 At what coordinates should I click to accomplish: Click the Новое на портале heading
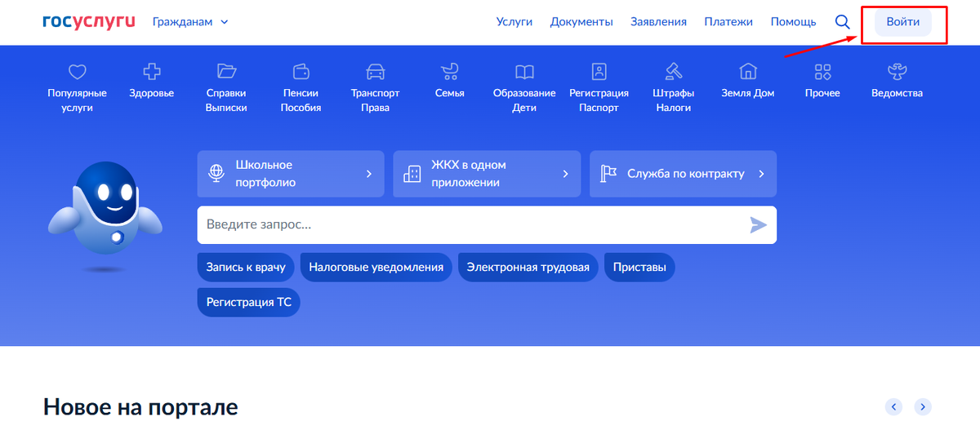pos(140,406)
